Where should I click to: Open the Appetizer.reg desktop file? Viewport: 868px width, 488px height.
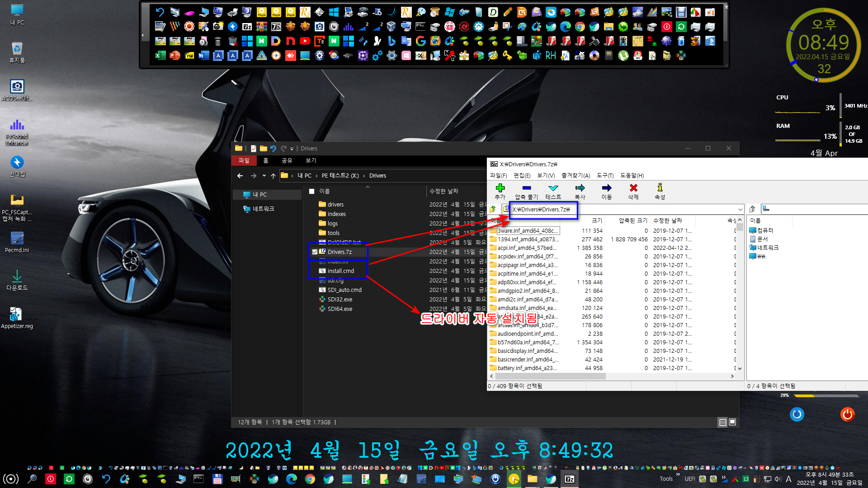[x=17, y=318]
